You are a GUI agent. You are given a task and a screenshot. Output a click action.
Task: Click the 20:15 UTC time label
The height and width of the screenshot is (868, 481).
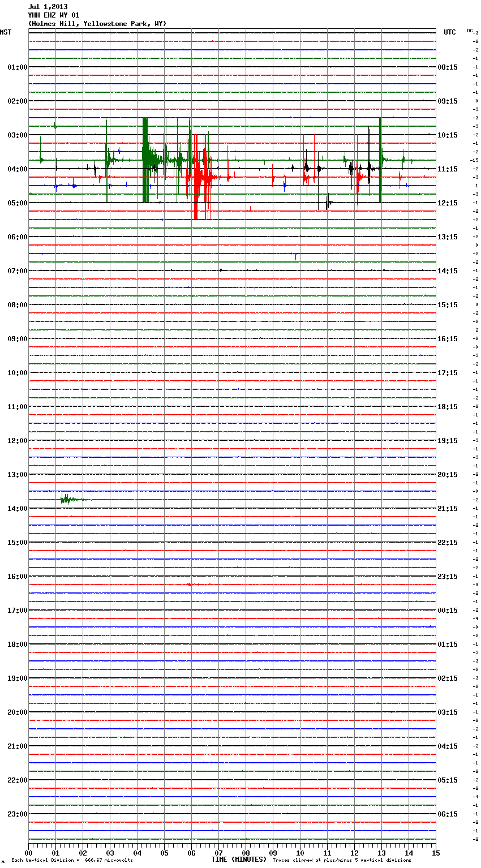click(448, 475)
